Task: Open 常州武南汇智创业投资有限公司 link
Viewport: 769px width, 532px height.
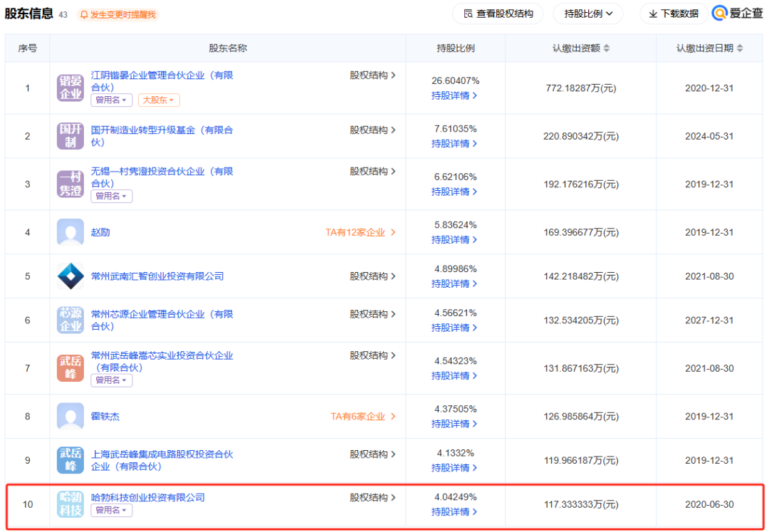Action: 157,276
